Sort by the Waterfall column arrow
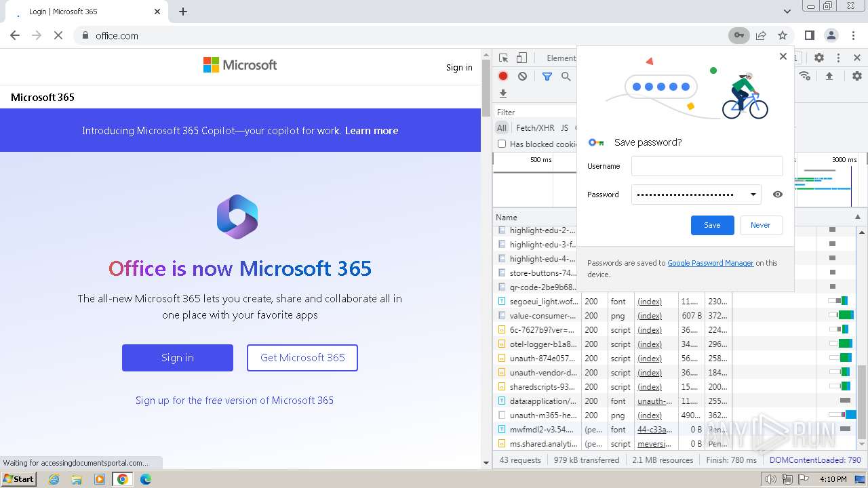Screen dimensions: 868x488 (857, 217)
